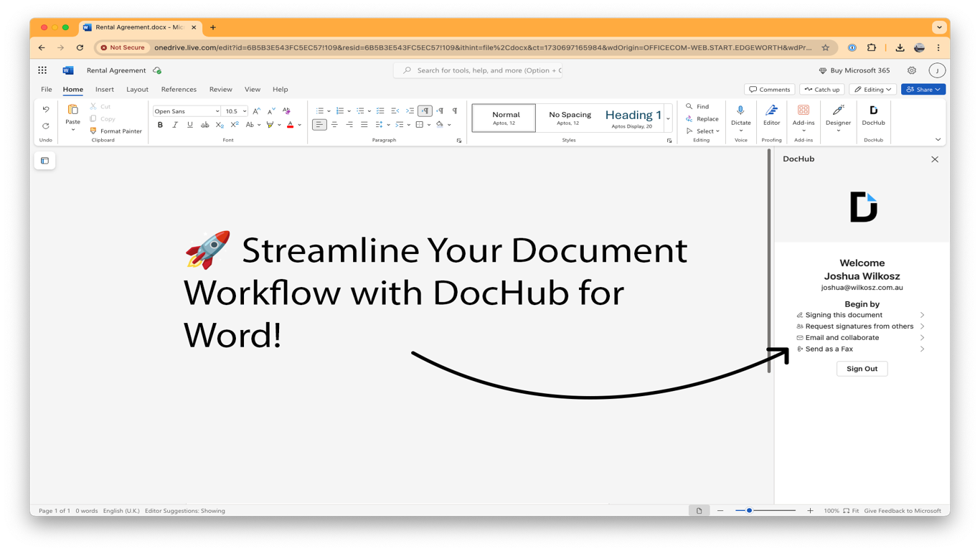Align text to the right

349,125
